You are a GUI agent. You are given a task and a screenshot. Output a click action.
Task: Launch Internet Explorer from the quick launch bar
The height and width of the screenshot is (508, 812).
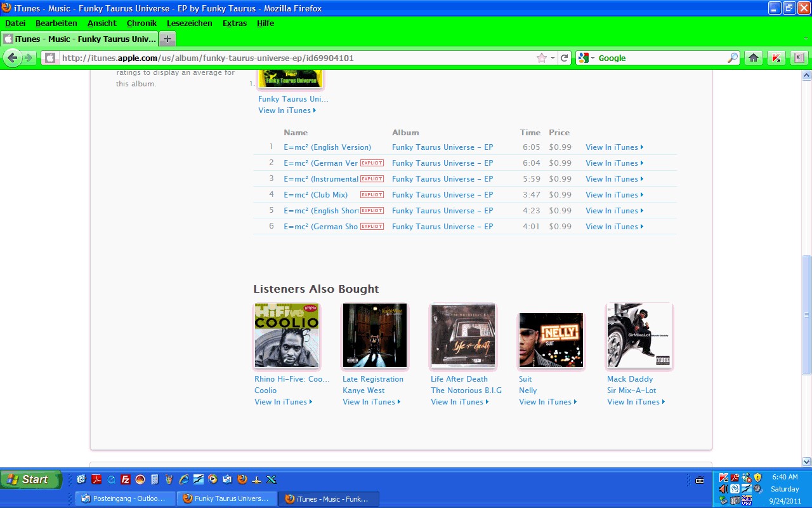coord(184,479)
